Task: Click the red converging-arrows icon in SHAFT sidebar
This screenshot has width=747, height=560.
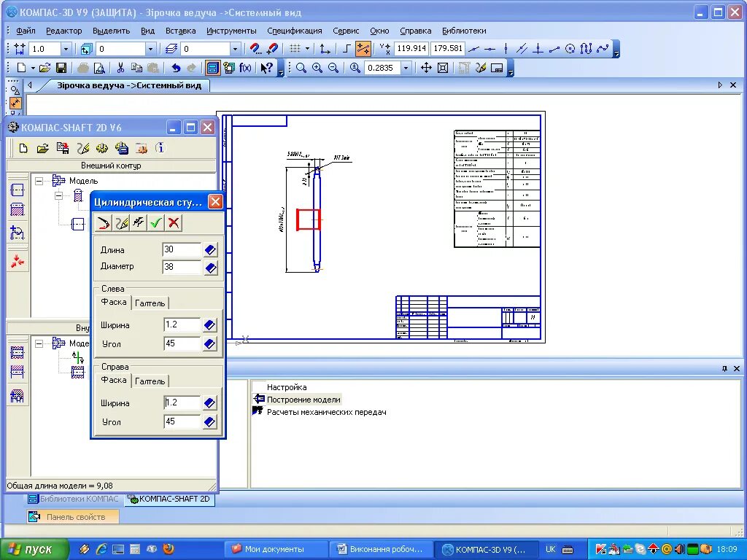Action: tap(18, 261)
